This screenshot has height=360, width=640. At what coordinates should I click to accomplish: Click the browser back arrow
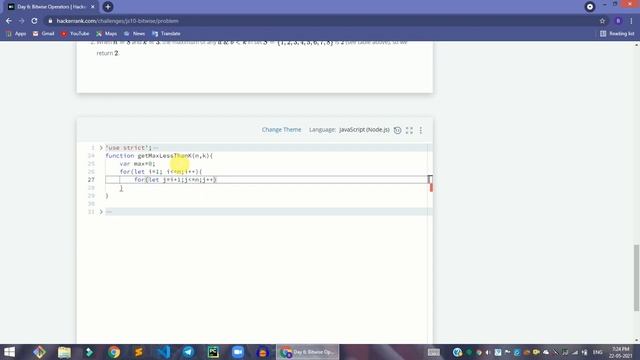(9, 21)
